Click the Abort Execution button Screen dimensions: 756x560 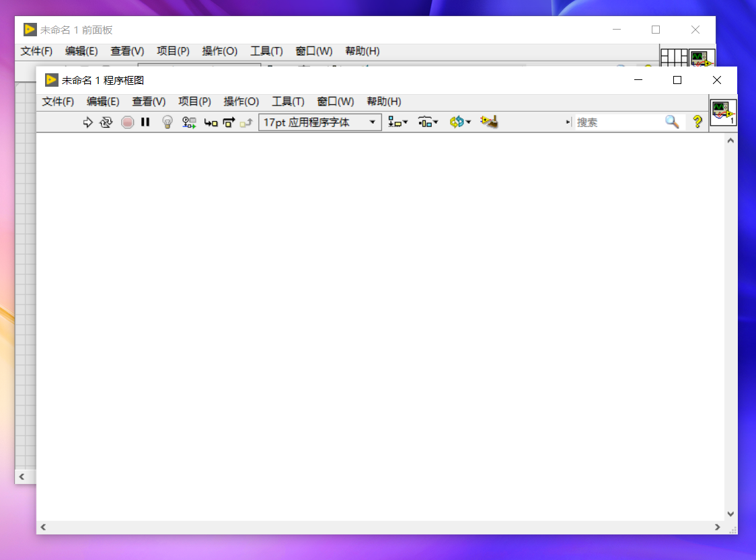pyautogui.click(x=127, y=122)
